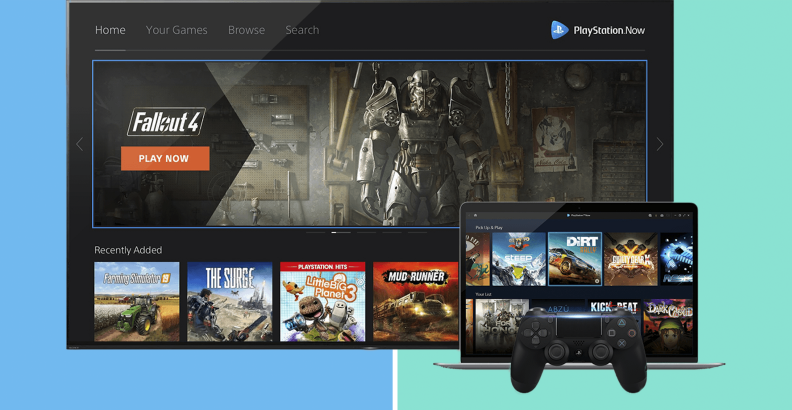The height and width of the screenshot is (410, 792).
Task: Click the orange PLAY NOW button
Action: 165,159
